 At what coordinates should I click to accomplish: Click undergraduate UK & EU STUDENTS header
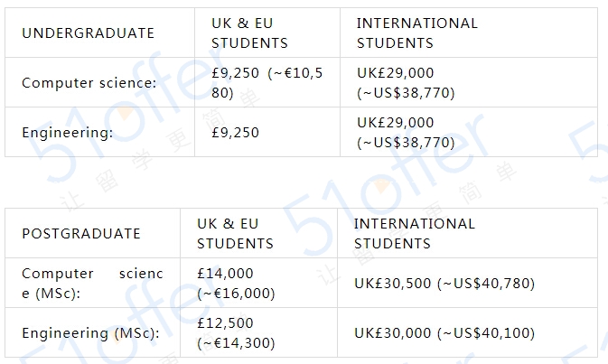[267, 33]
